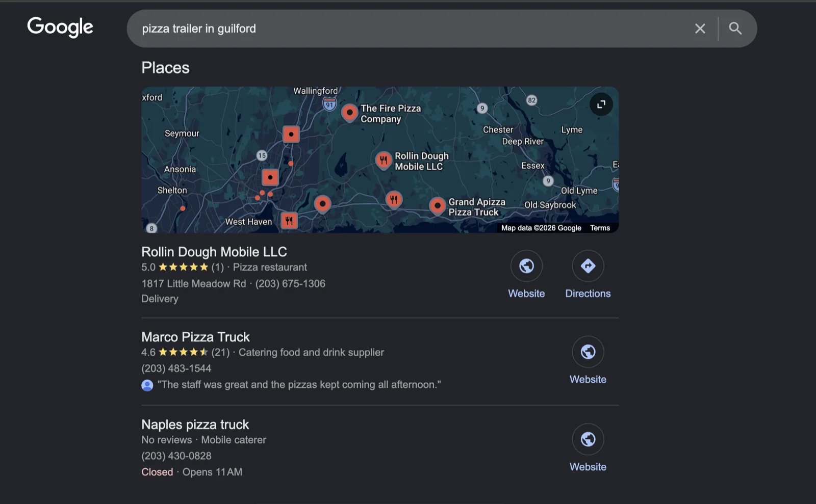Select Grand Apizza Pizza Truck map pin
The width and height of the screenshot is (816, 504).
click(437, 206)
